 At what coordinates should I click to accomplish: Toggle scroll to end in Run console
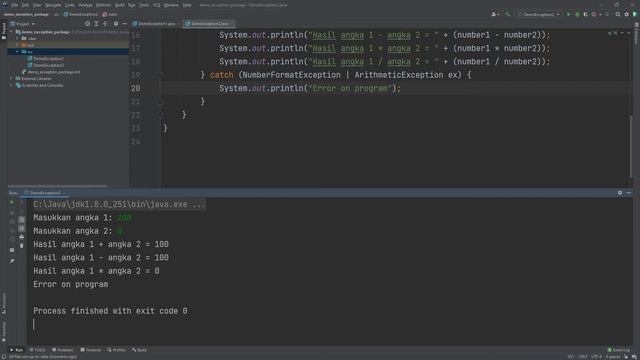click(x=22, y=228)
